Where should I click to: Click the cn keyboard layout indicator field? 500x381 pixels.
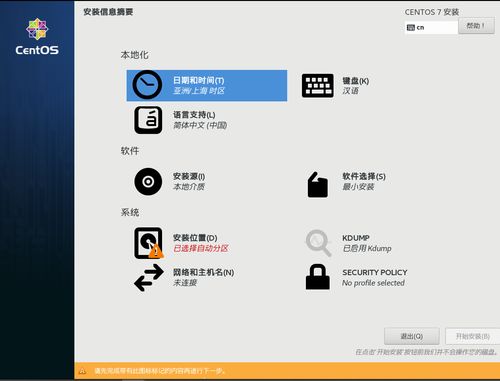(431, 27)
